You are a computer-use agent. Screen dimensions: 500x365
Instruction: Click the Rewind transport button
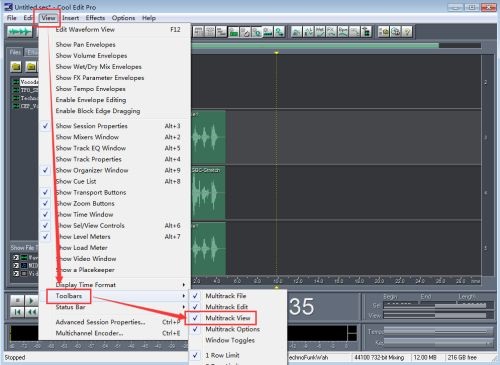(x=31, y=312)
